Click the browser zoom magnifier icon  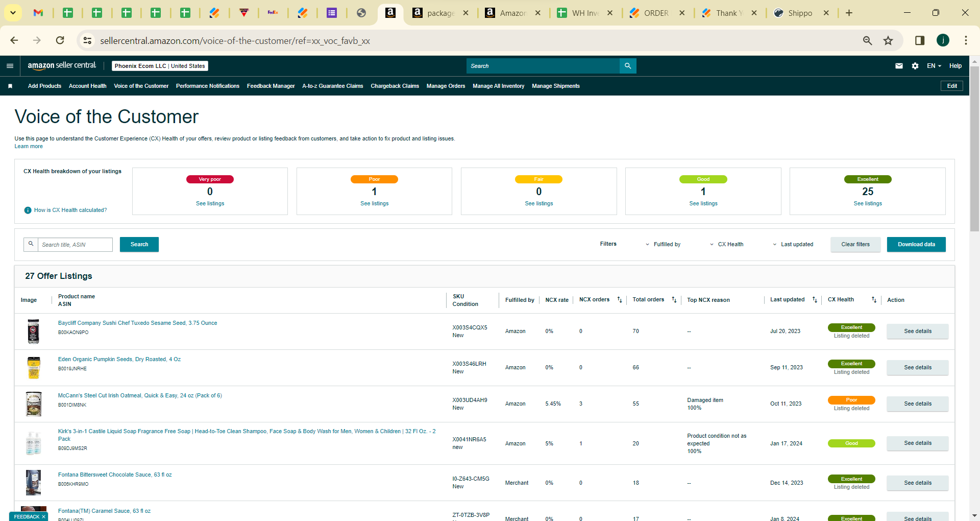[x=867, y=40]
